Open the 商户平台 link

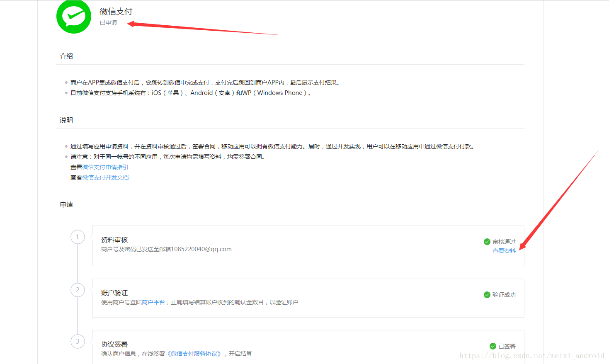click(153, 302)
